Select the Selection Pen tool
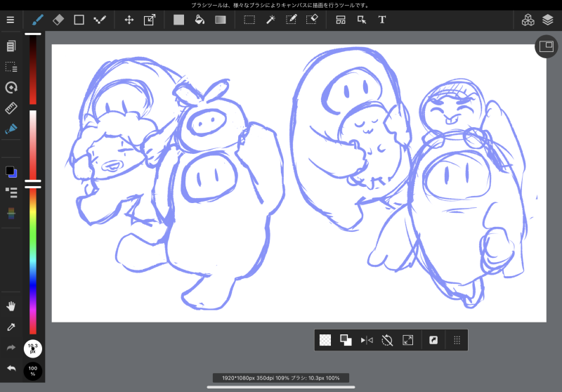Viewport: 562px width, 392px height. 291,20
